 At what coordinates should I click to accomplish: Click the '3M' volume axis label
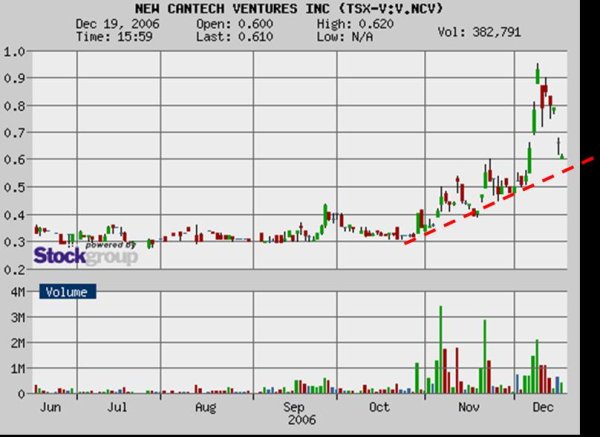coord(18,317)
